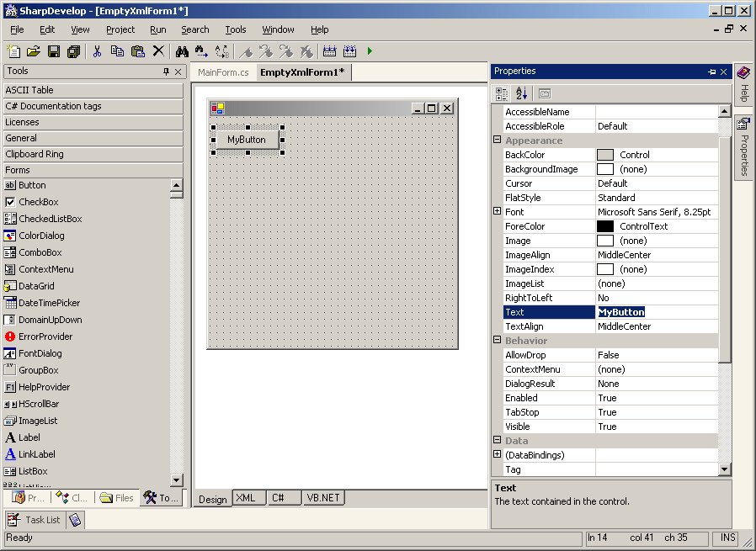The width and height of the screenshot is (756, 551).
Task: Switch property grid to Categorized view
Action: click(x=502, y=93)
